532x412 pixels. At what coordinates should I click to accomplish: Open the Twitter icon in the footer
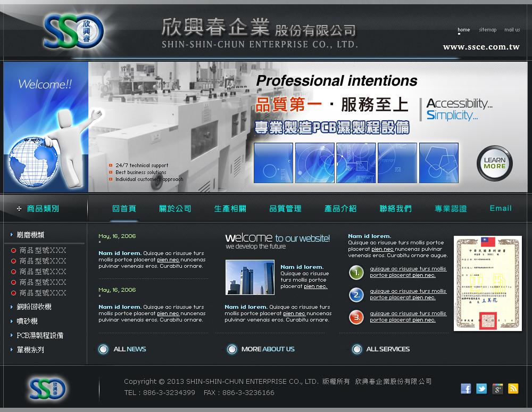(x=481, y=389)
